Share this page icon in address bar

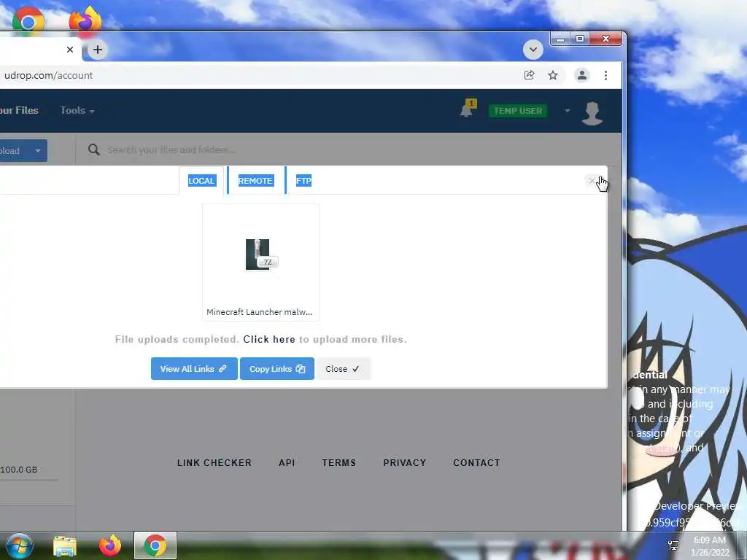pos(530,75)
